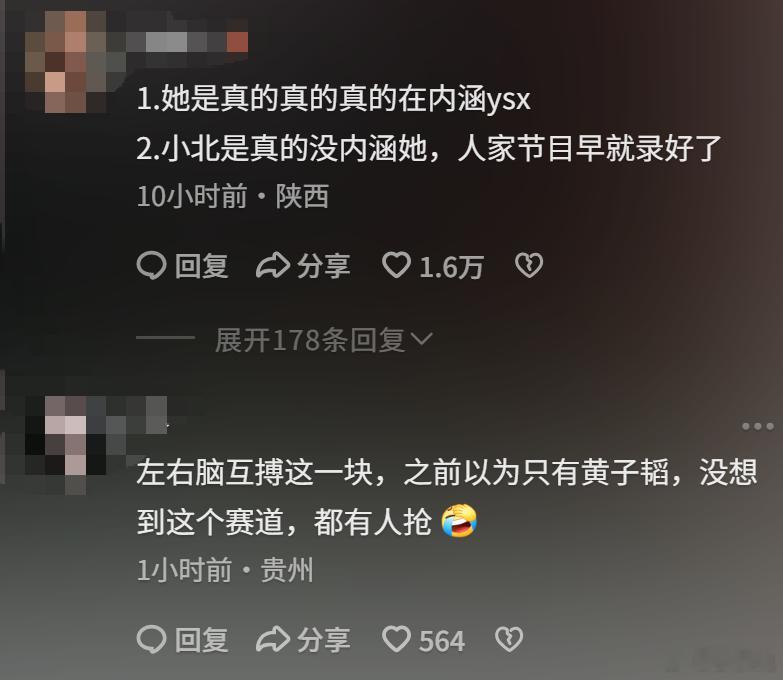Click the 1.6万 like count
Viewport: 783px width, 680px height.
point(451,267)
